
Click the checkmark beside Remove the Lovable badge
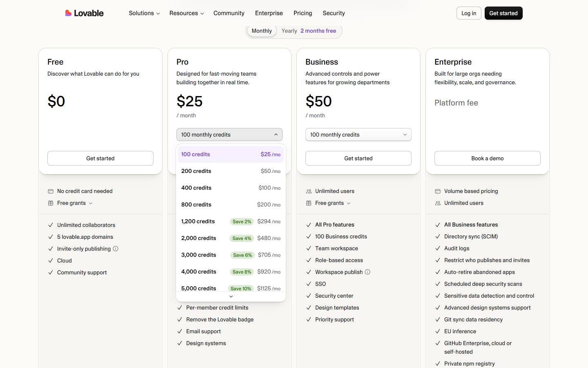click(180, 319)
